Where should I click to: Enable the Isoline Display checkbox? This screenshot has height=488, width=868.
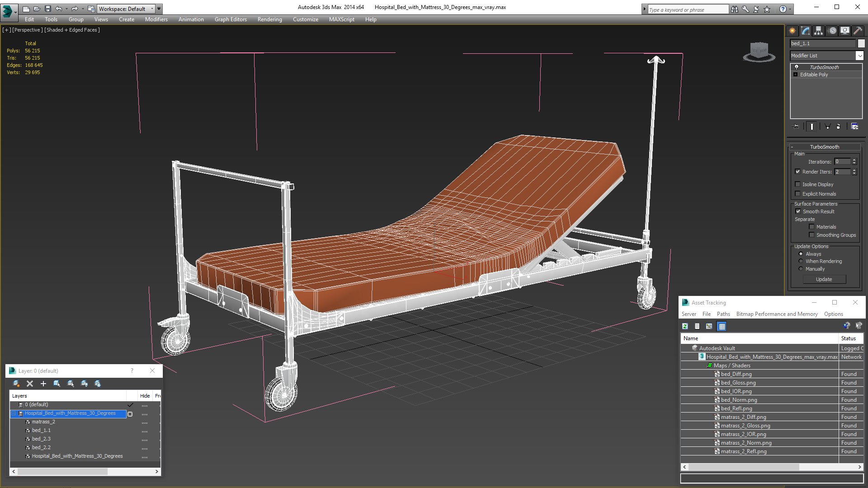tap(797, 184)
